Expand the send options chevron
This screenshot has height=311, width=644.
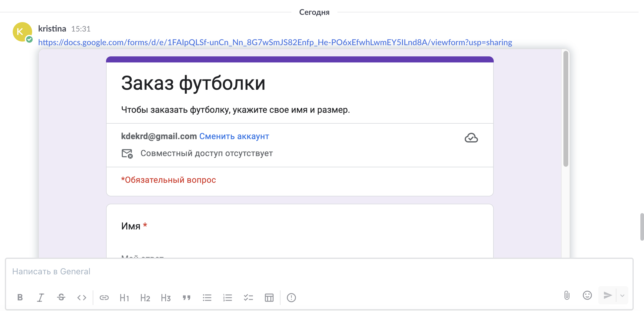pyautogui.click(x=622, y=295)
